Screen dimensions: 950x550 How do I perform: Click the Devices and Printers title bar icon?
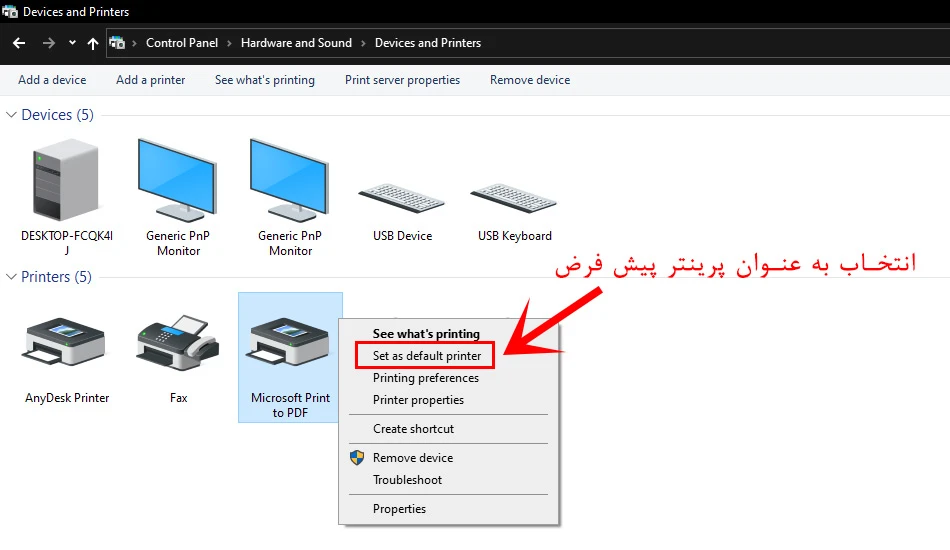10,12
